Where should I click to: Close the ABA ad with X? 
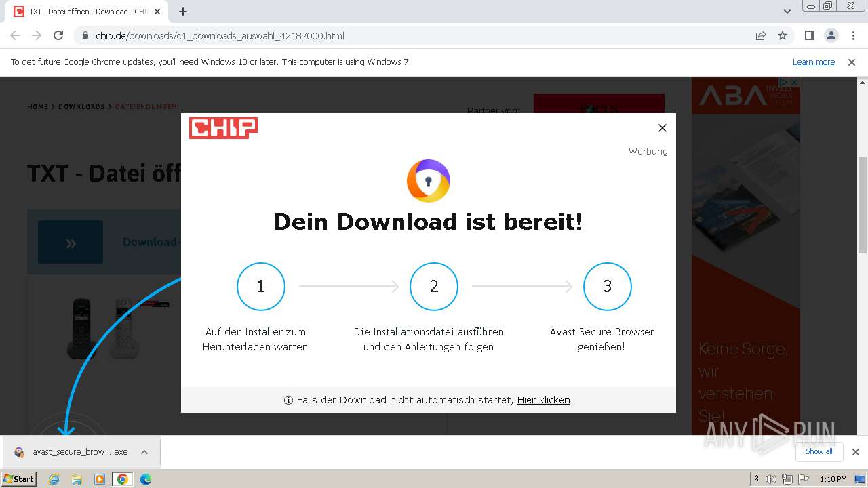[795, 83]
